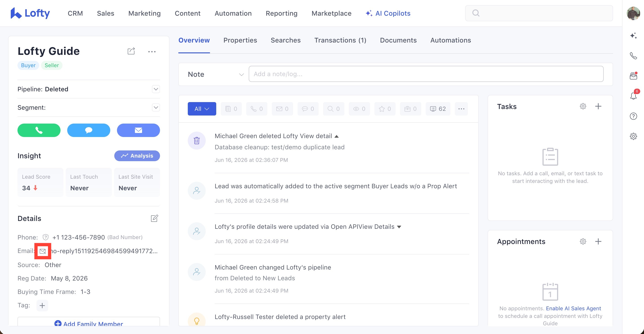Viewport: 644px width, 334px height.
Task: Open the user profile avatar
Action: tap(633, 13)
